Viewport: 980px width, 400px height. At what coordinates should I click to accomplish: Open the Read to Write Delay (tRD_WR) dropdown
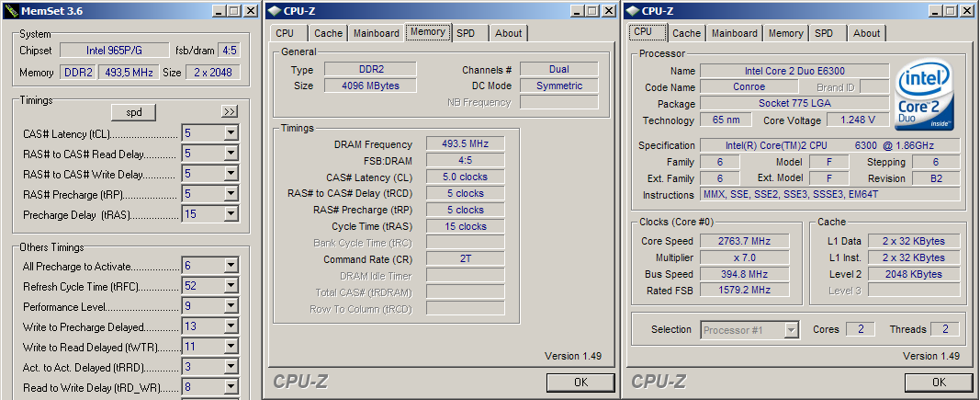coord(231,387)
